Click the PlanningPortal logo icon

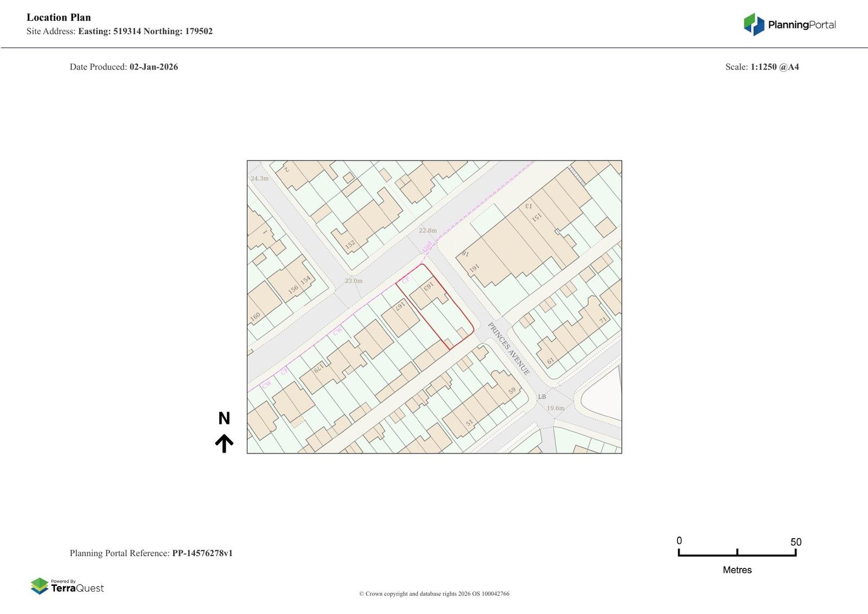pyautogui.click(x=754, y=24)
